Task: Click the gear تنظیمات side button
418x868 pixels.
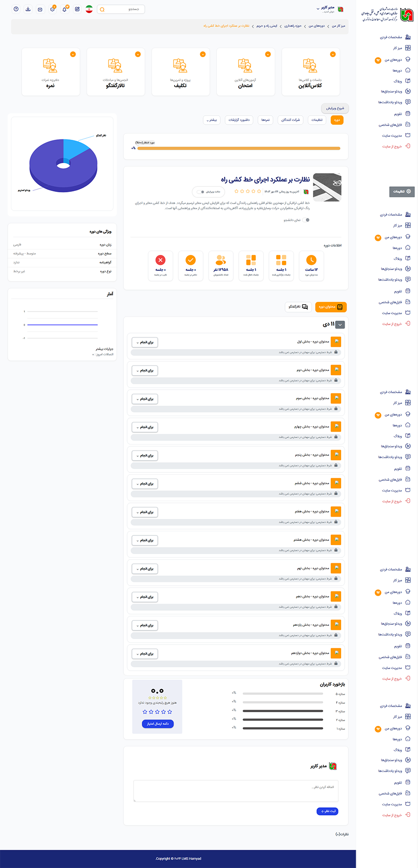Action: pos(402,191)
